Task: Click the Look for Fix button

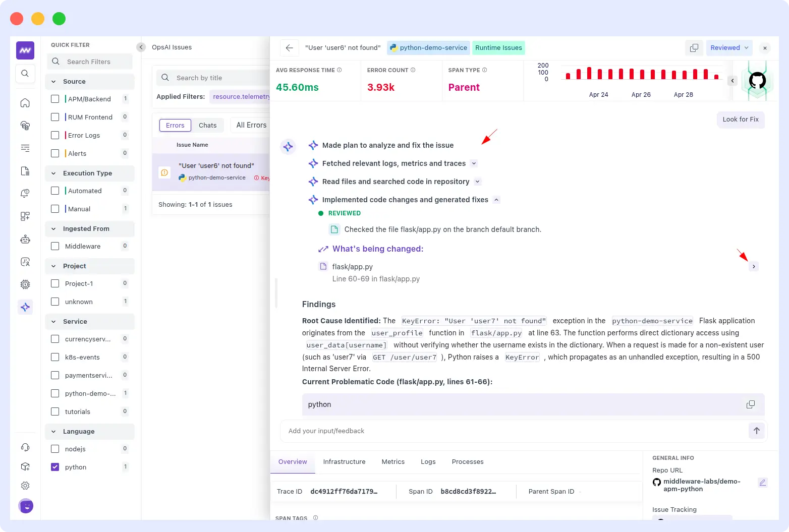Action: [740, 120]
